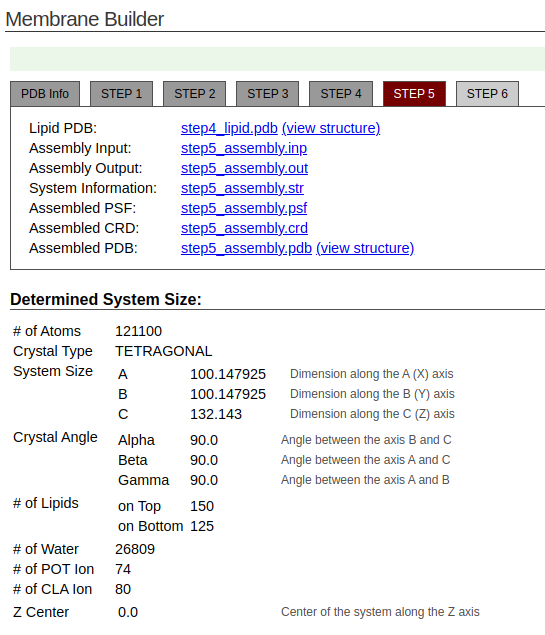Click the Z Center value 0.0
The width and height of the screenshot is (545, 635).
pyautogui.click(x=128, y=612)
